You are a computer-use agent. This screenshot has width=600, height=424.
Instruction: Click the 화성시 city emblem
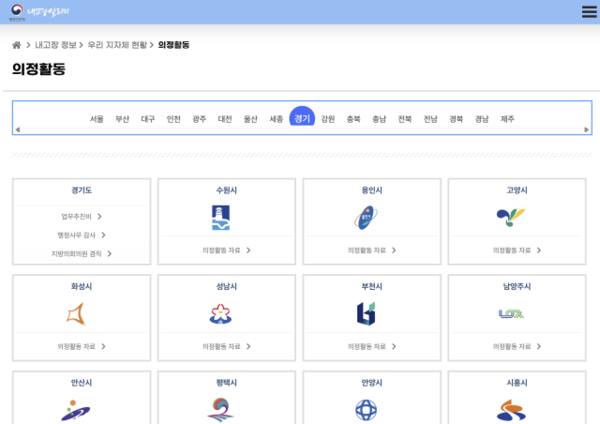tap(76, 314)
